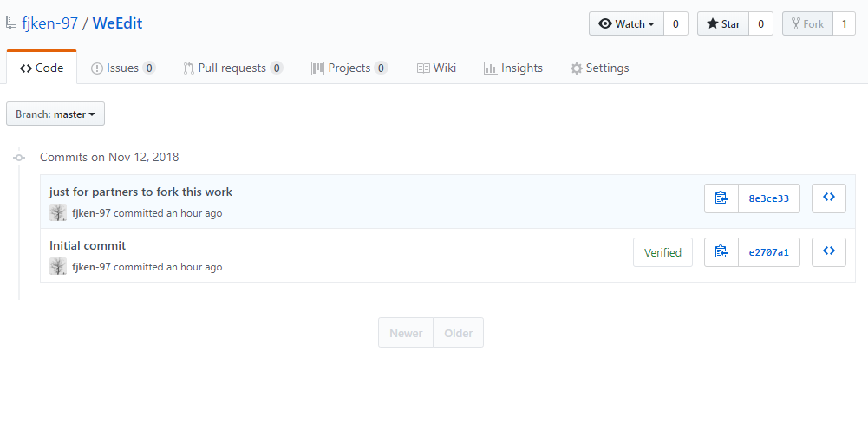Go to the Wiki tab
Image resolution: width=868 pixels, height=423 pixels.
[x=437, y=68]
